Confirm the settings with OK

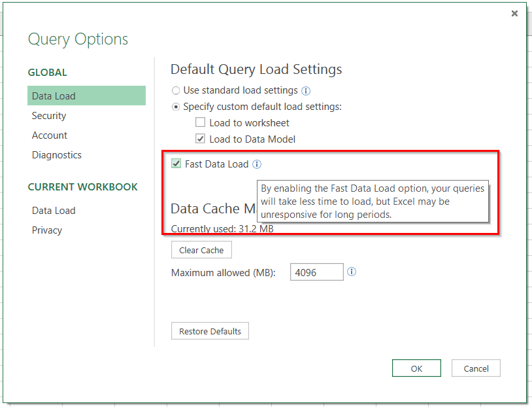coord(416,368)
